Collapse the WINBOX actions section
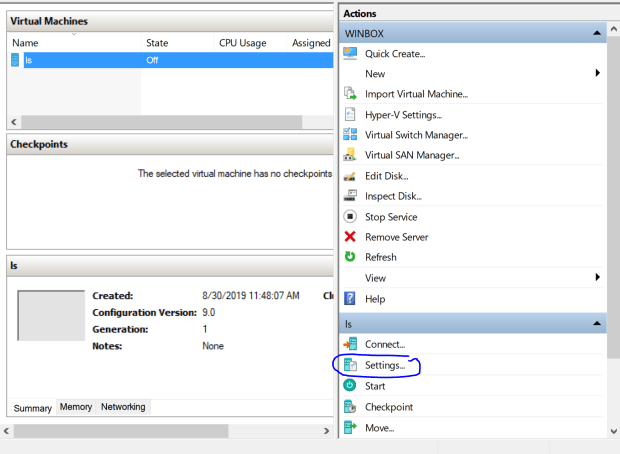The width and height of the screenshot is (620, 454). coord(597,33)
